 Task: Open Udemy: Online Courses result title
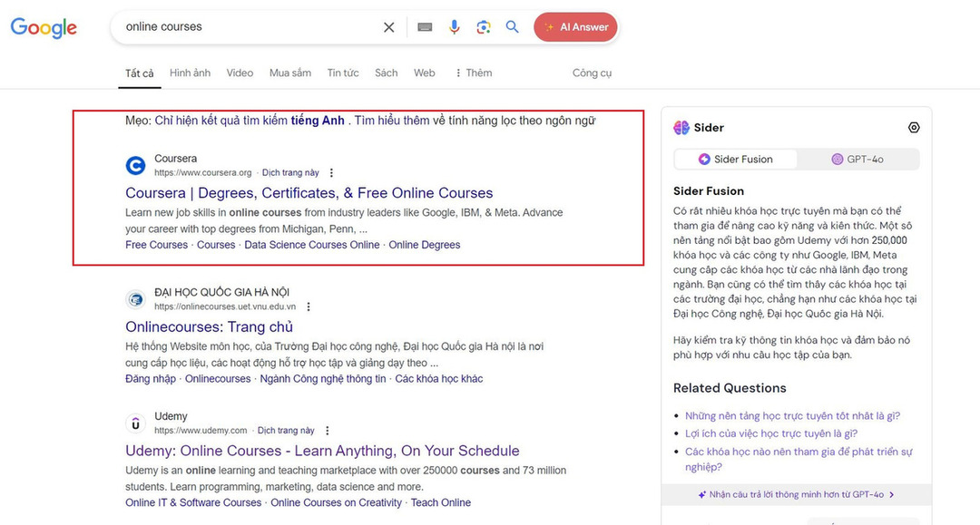[322, 451]
